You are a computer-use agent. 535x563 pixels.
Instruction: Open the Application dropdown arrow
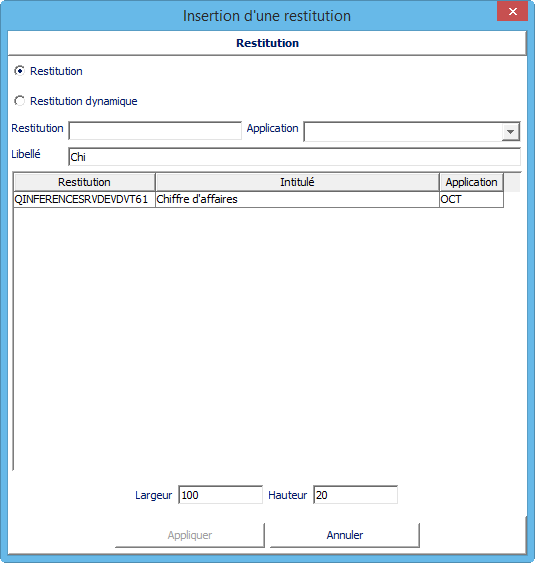pyautogui.click(x=510, y=132)
